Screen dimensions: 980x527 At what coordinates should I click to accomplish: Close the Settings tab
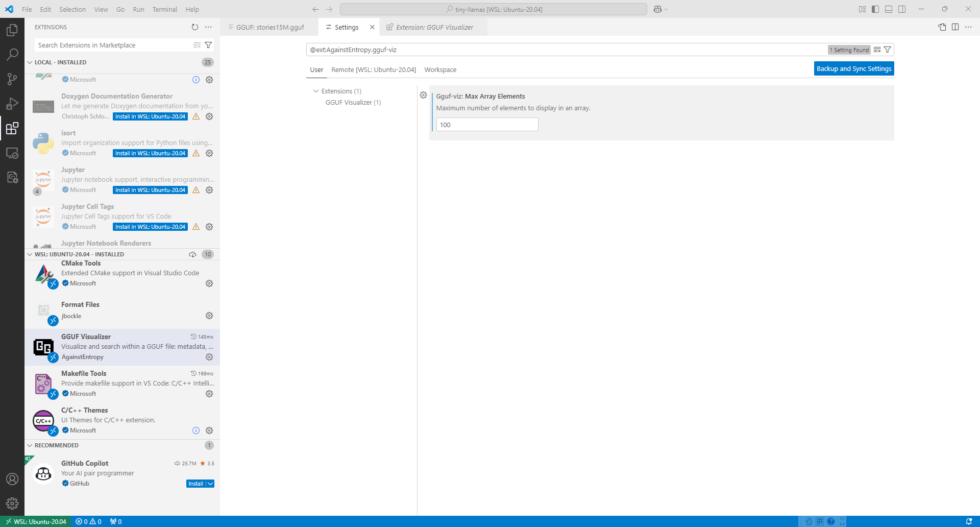tap(372, 27)
